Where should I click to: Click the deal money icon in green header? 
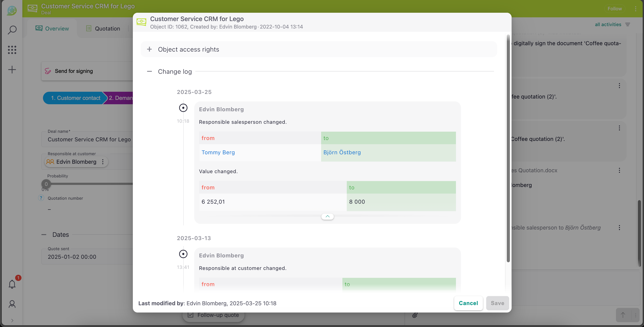[32, 9]
